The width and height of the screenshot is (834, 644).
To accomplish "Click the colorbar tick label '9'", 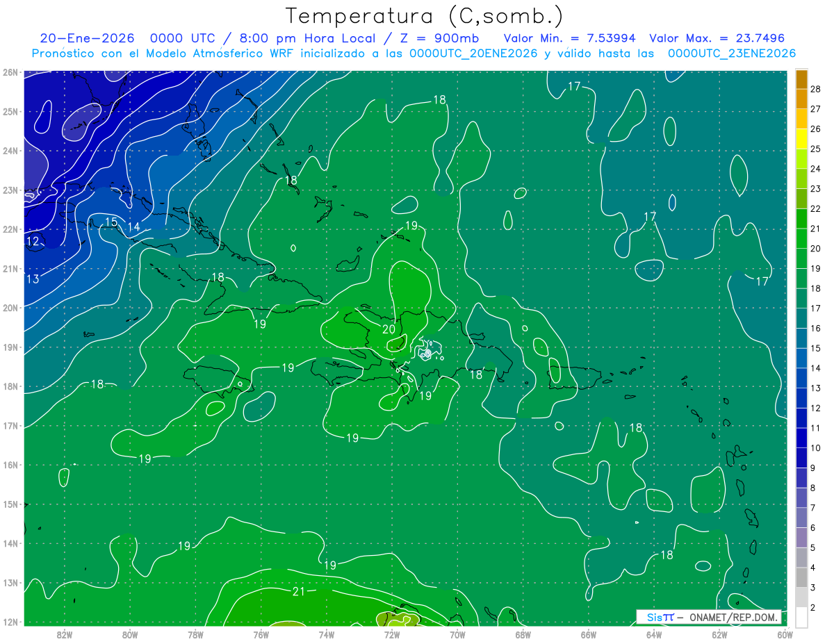I will pyautogui.click(x=813, y=468).
